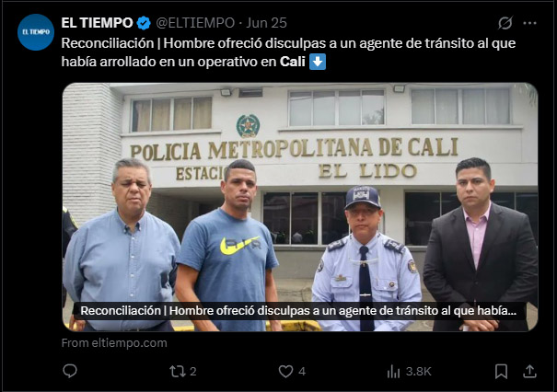Visit the @ELTIEMPO handle profile

(195, 23)
